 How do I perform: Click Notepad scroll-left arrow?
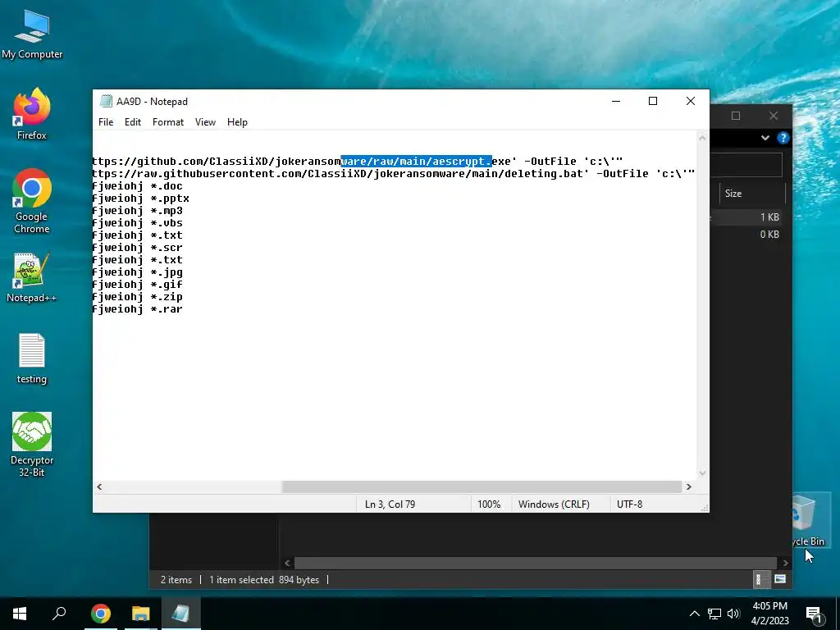coord(99,487)
